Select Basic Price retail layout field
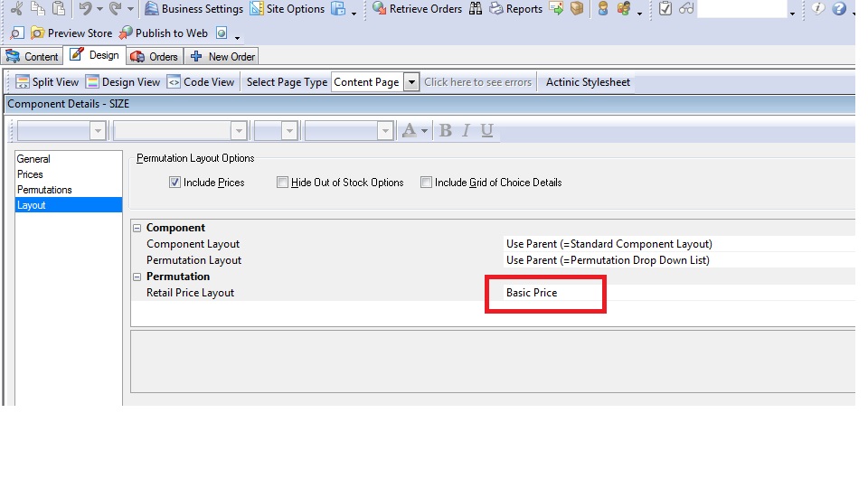The height and width of the screenshot is (488, 868). click(x=545, y=293)
